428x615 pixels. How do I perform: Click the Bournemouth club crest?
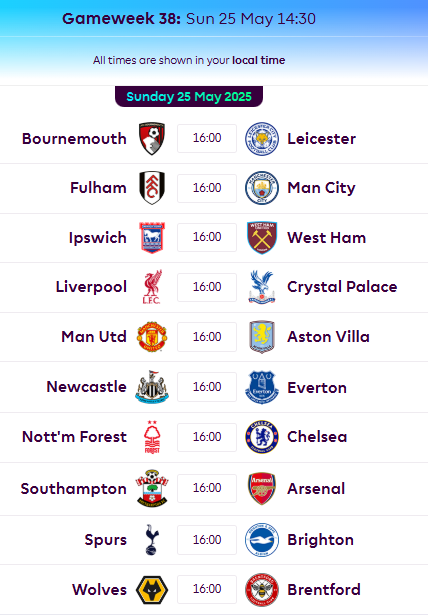(152, 138)
